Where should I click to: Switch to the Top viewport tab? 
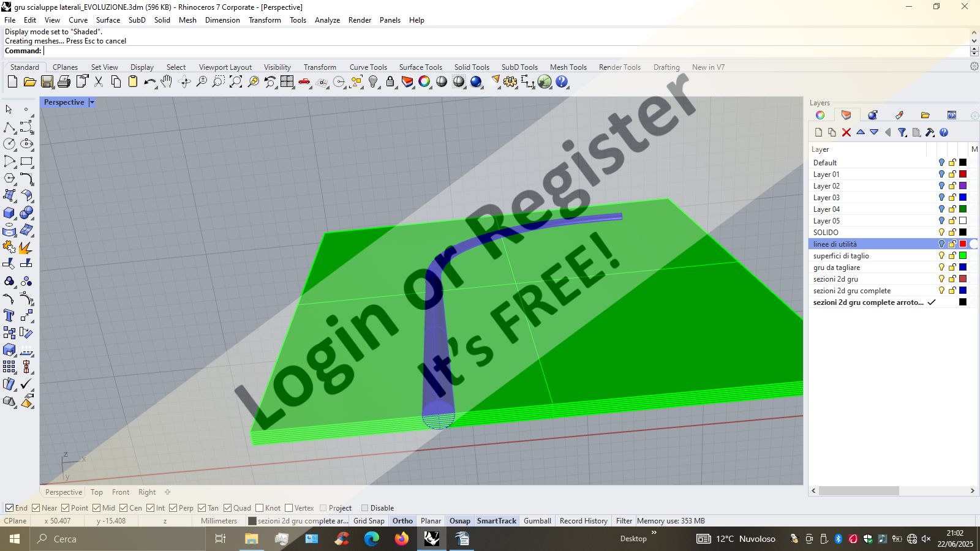[97, 492]
